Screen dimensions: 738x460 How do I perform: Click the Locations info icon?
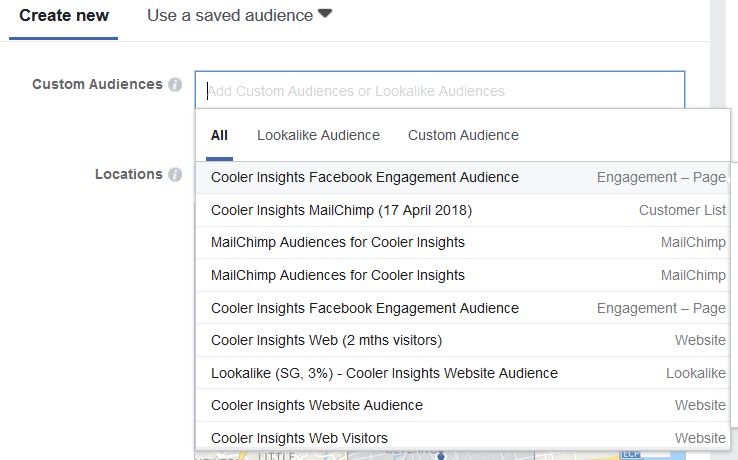click(x=175, y=174)
